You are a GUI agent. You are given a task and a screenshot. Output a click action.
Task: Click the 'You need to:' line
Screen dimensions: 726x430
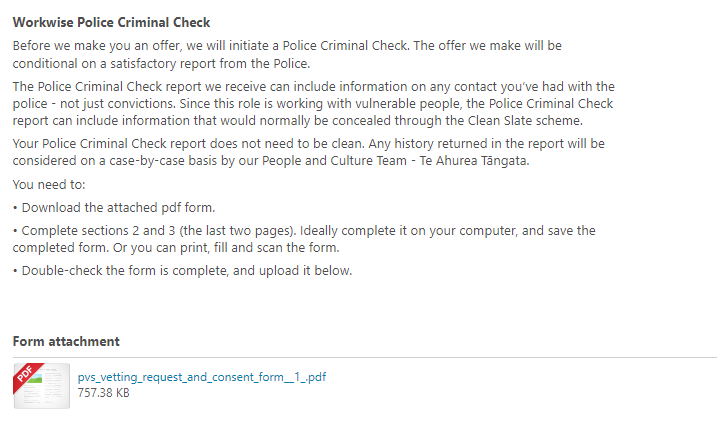(x=49, y=185)
